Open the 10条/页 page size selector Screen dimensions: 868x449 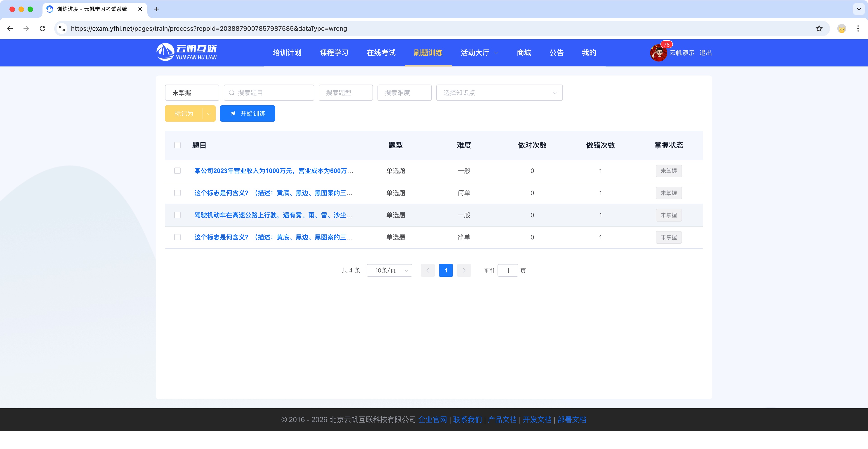pyautogui.click(x=389, y=270)
